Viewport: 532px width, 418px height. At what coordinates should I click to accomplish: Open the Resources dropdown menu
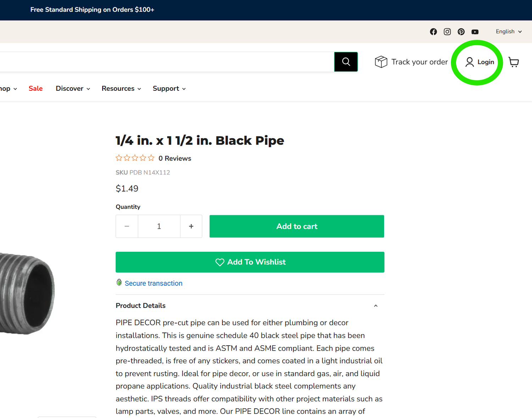click(121, 89)
